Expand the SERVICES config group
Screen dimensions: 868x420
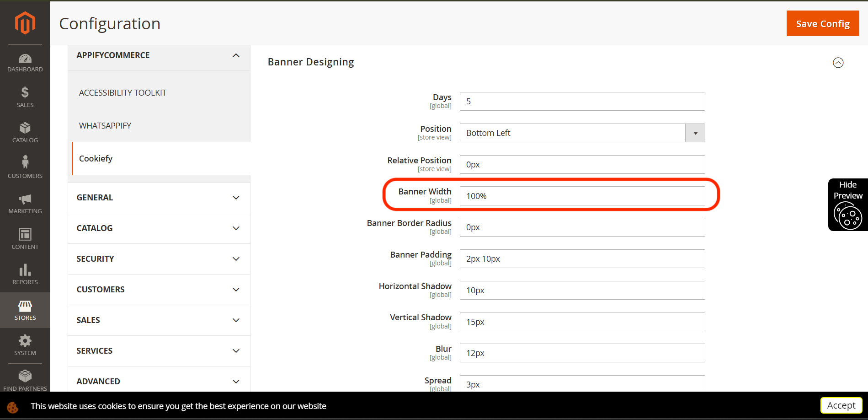(159, 351)
